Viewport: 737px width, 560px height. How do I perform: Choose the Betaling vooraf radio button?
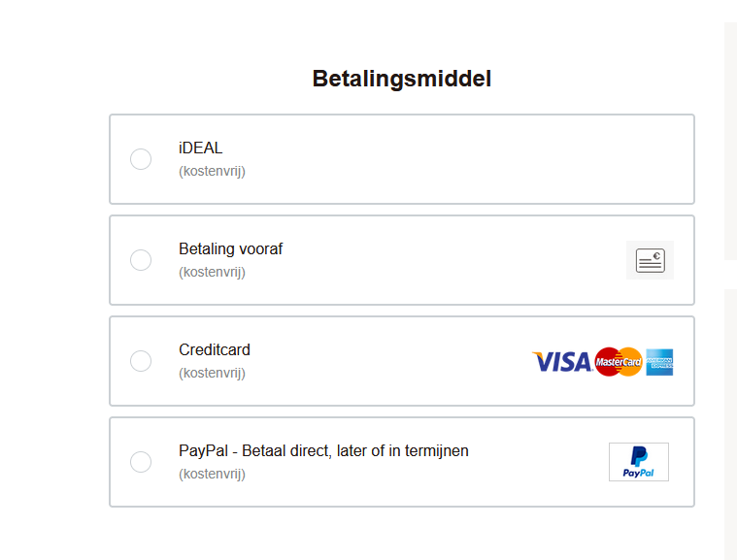(141, 260)
